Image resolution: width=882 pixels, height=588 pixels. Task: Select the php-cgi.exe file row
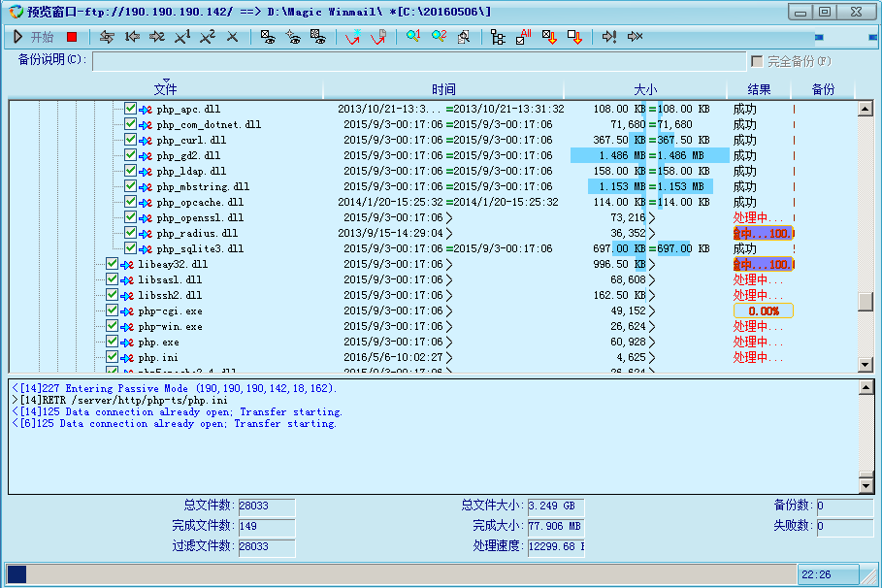click(170, 311)
